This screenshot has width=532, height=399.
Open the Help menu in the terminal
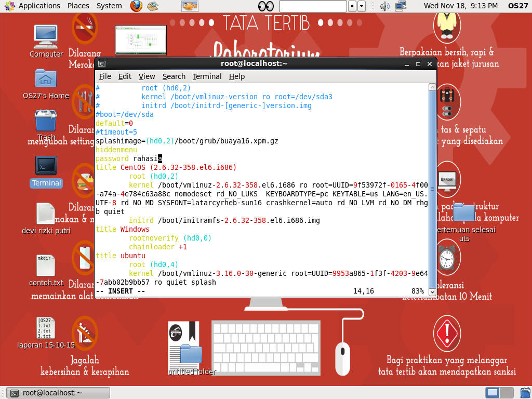(x=237, y=77)
